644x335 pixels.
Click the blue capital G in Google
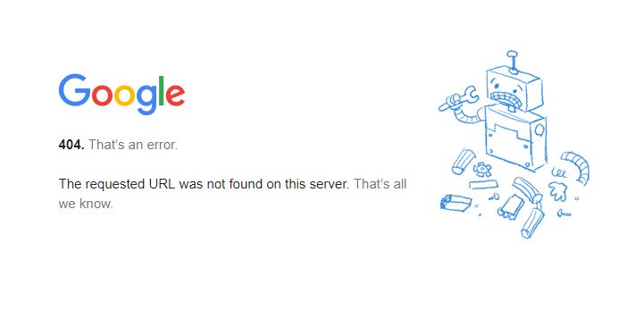74,89
